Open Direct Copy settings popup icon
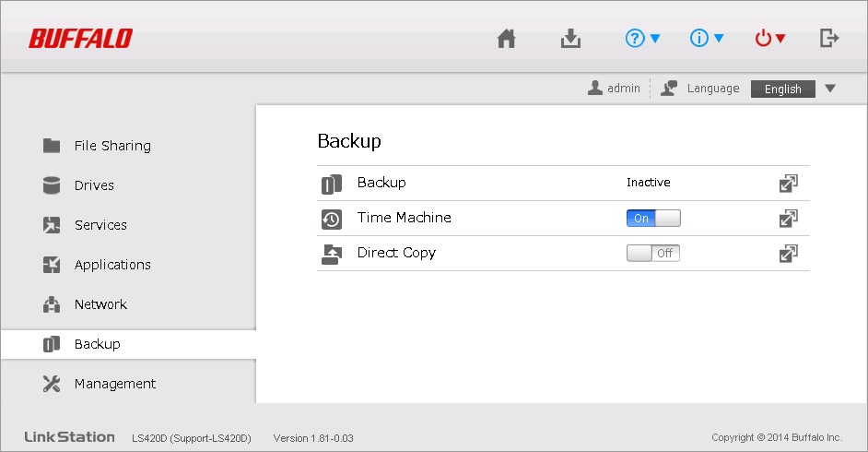 [x=788, y=254]
